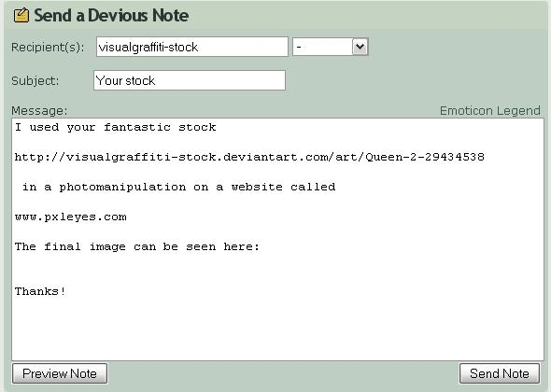The height and width of the screenshot is (392, 551).
Task: Place cursor in the deviantart Queen-2 URL line
Action: tap(249, 157)
